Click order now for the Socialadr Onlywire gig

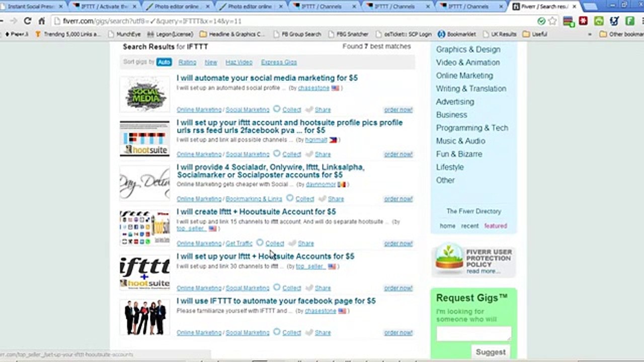pyautogui.click(x=398, y=199)
